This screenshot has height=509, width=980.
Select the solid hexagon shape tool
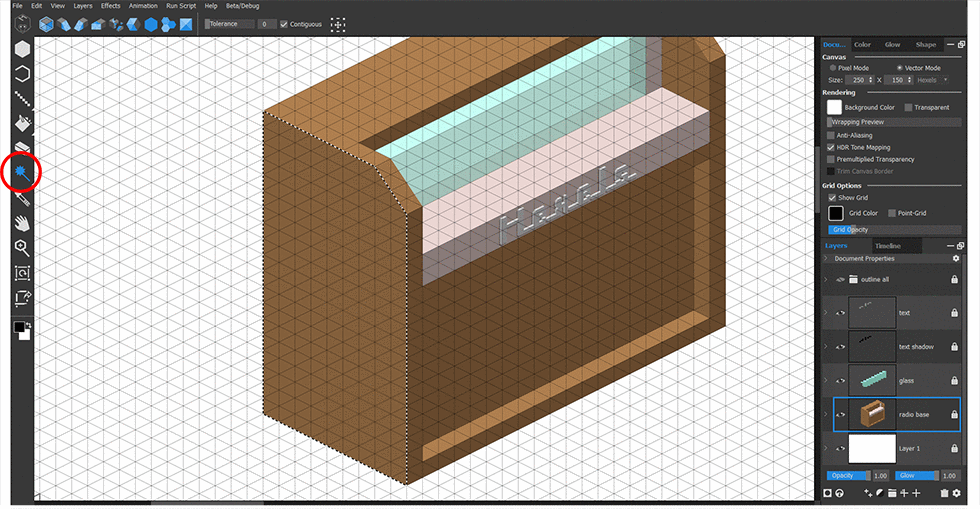pyautogui.click(x=21, y=49)
